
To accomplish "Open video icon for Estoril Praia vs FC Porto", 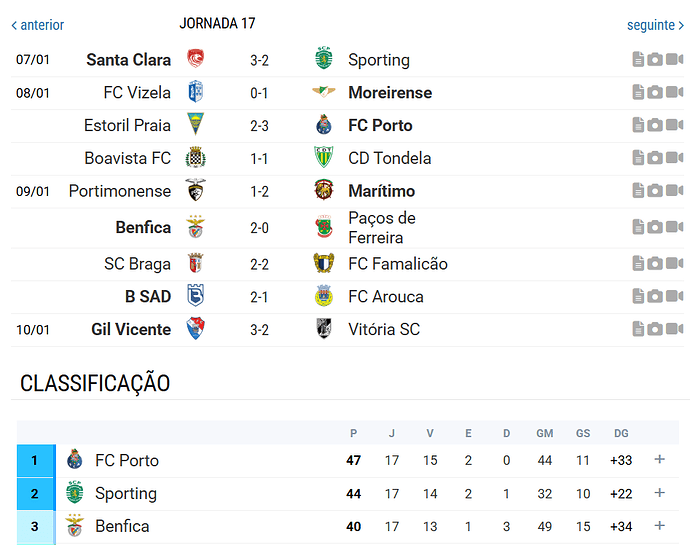I will 673,126.
